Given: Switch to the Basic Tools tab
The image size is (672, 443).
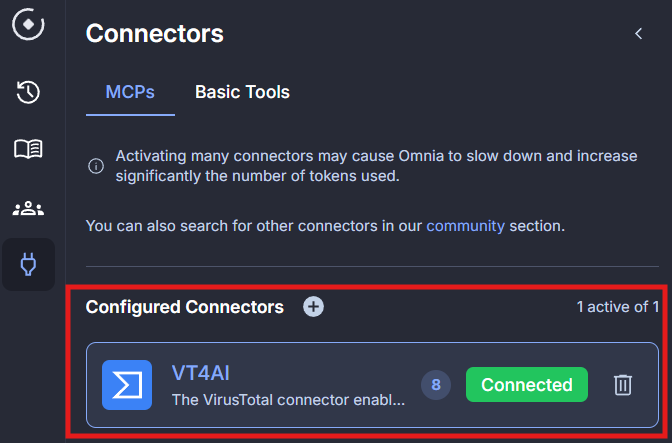Looking at the screenshot, I should tap(242, 93).
